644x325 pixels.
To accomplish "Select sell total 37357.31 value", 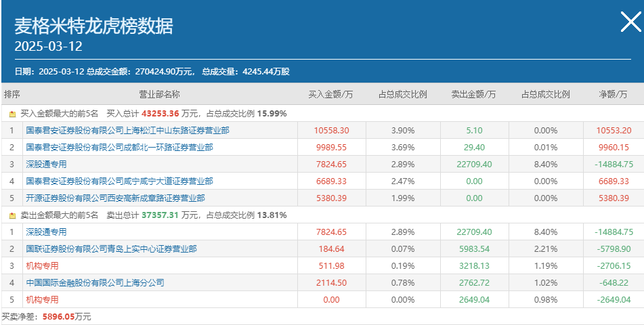I will pos(160,215).
